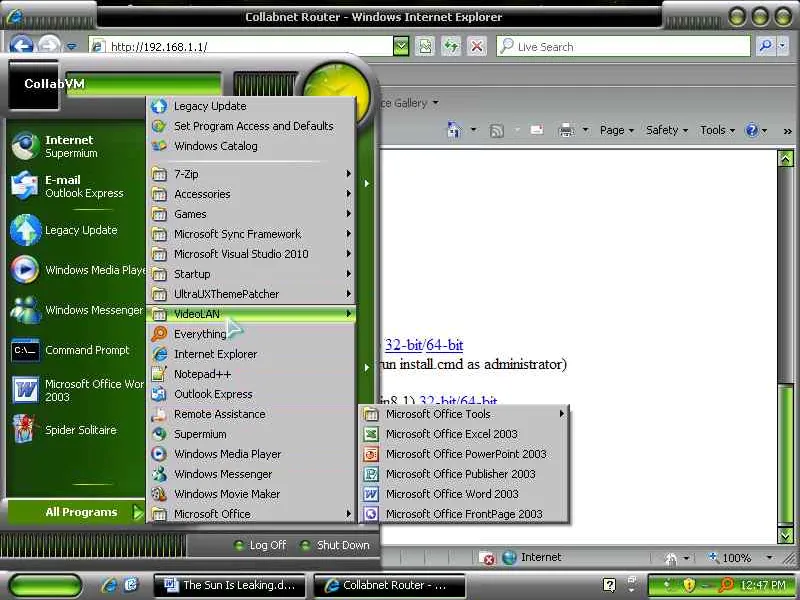Launch Microsoft Office Excel 2003
The width and height of the screenshot is (800, 600).
tap(464, 434)
